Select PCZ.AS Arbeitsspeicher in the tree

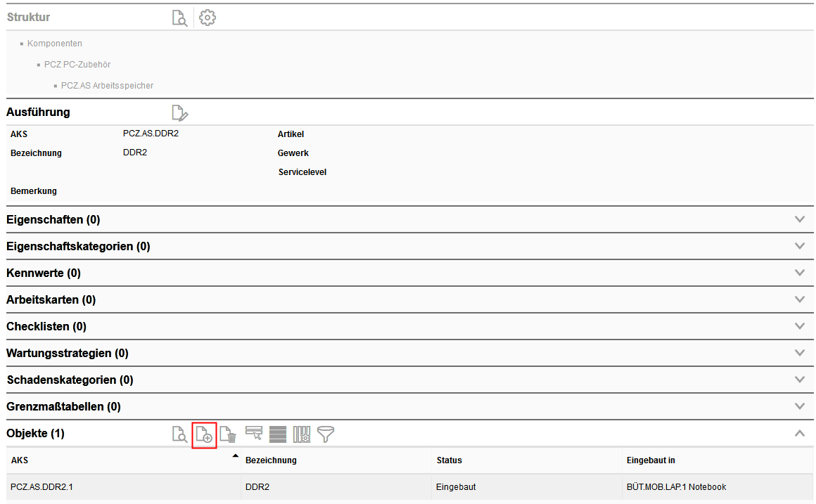point(107,86)
